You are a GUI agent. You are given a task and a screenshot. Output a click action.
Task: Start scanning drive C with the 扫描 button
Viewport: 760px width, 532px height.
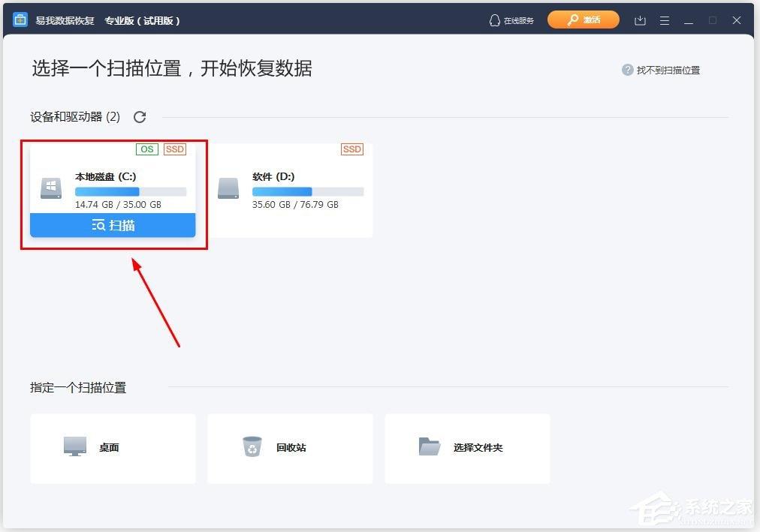[113, 225]
